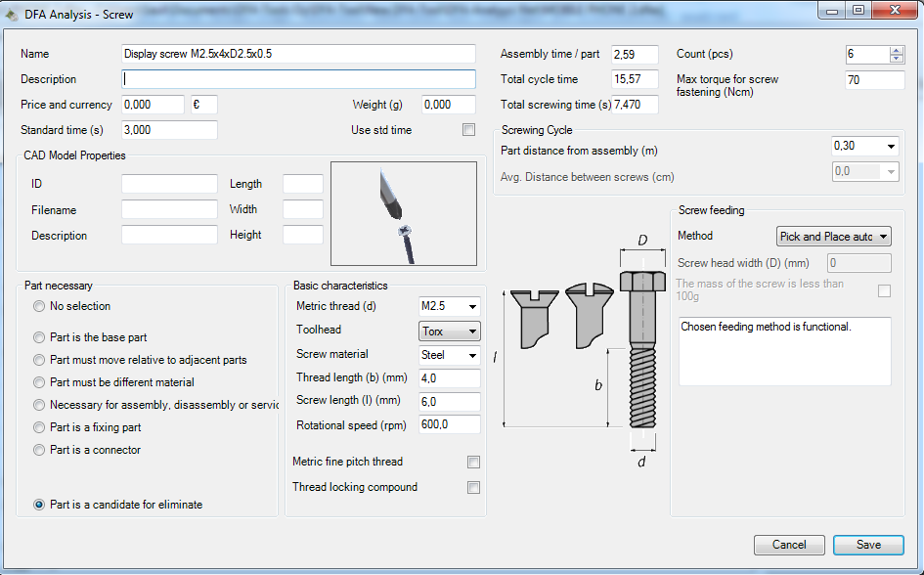The image size is (924, 575).
Task: Click the CAD Model Filename field
Action: coord(170,209)
